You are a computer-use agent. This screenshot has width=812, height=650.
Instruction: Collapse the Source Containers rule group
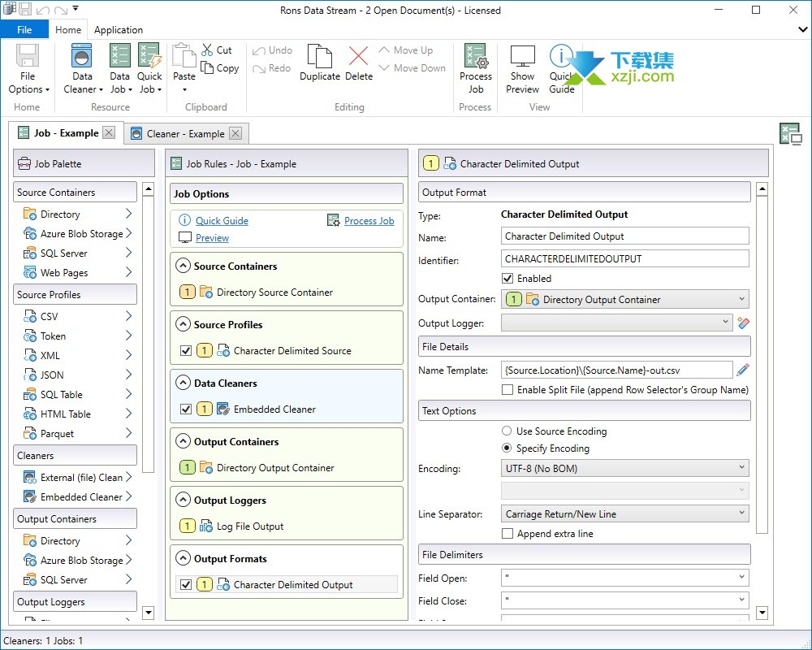point(183,266)
